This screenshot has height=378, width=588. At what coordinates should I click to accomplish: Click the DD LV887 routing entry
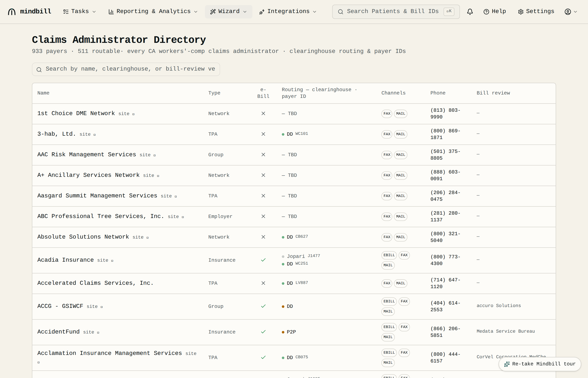pyautogui.click(x=295, y=283)
